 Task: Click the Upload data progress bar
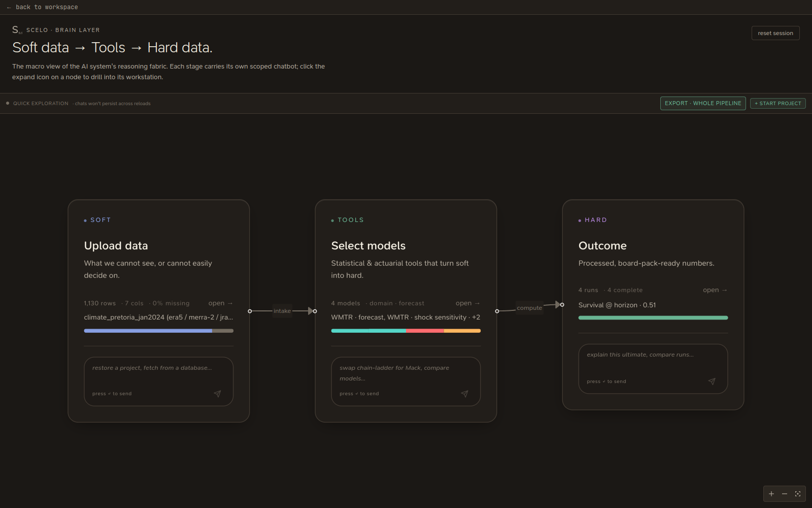coord(159,331)
